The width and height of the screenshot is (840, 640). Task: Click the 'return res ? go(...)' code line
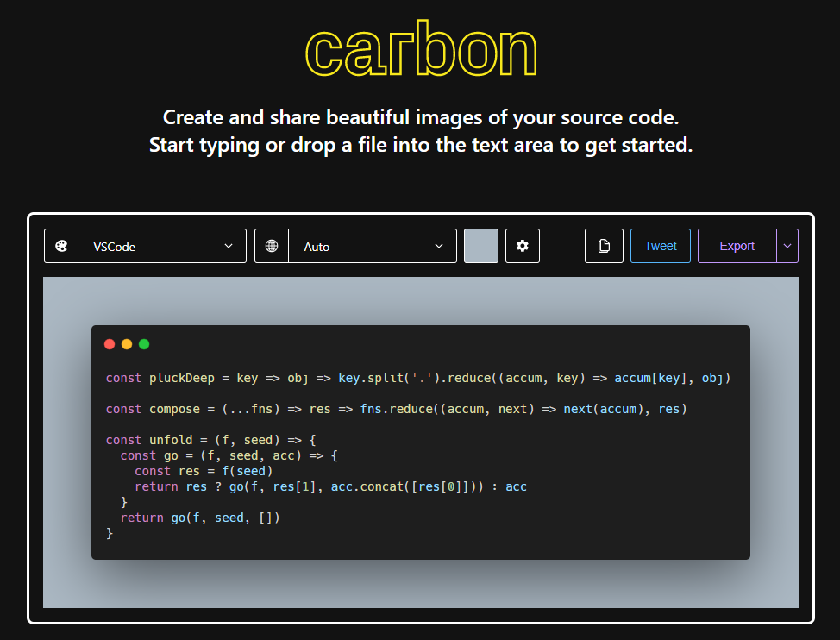330,486
